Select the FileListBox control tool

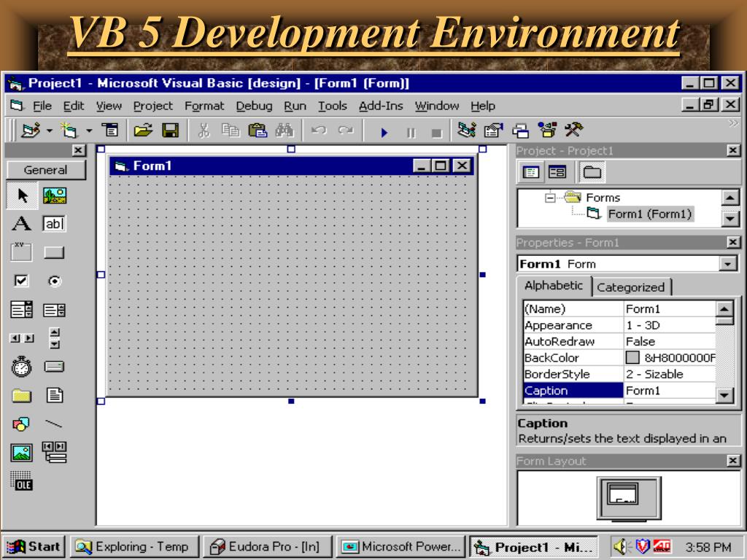click(55, 394)
